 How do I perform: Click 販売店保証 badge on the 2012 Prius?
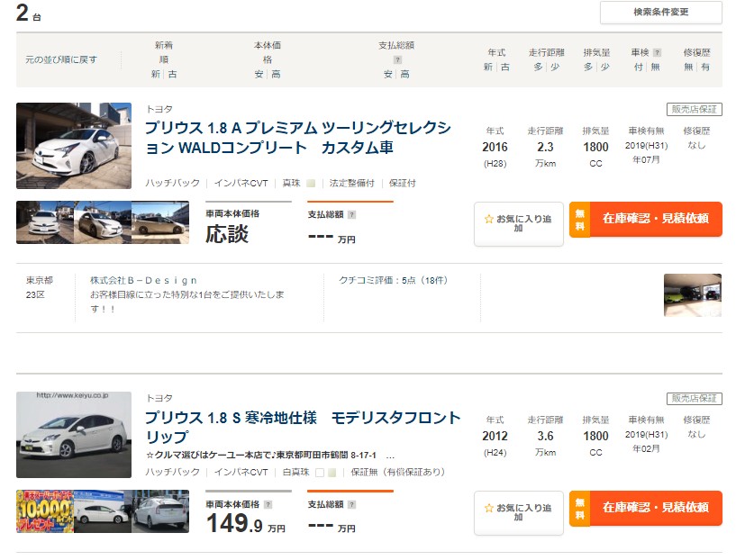tap(694, 399)
